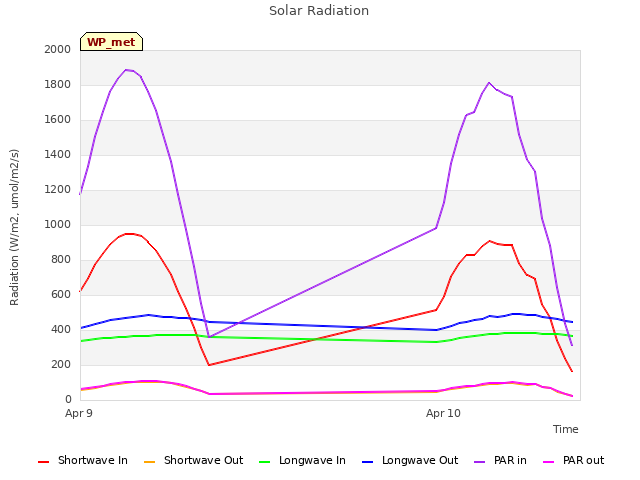Click the 1600 y-axis tick label

tap(58, 120)
